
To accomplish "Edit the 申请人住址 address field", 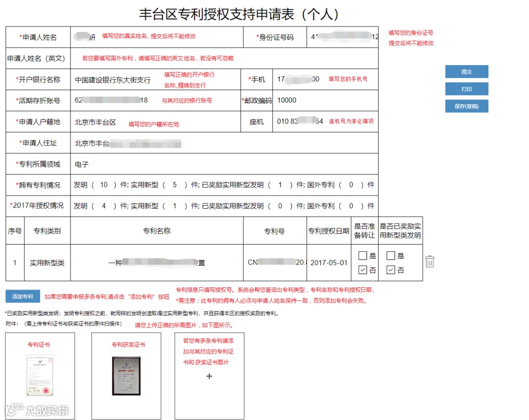I will pos(224,143).
